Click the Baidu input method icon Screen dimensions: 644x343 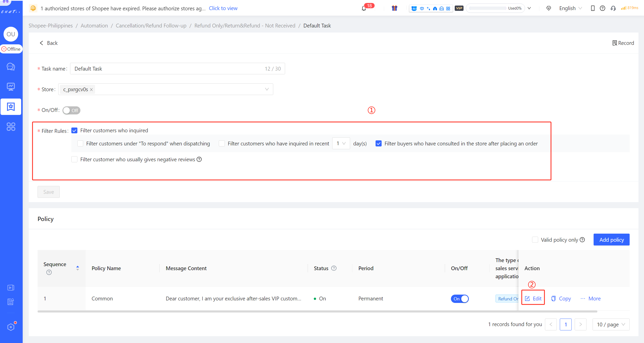click(x=414, y=8)
